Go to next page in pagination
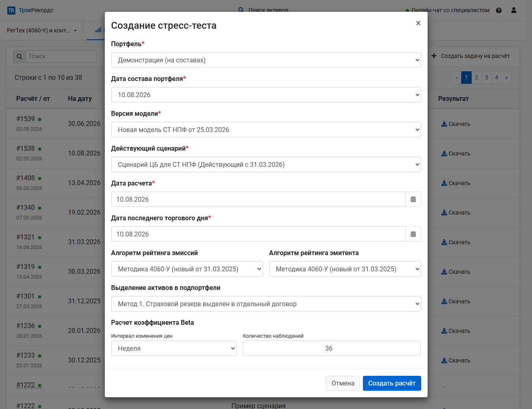The width and height of the screenshot is (532, 409). pyautogui.click(x=506, y=77)
